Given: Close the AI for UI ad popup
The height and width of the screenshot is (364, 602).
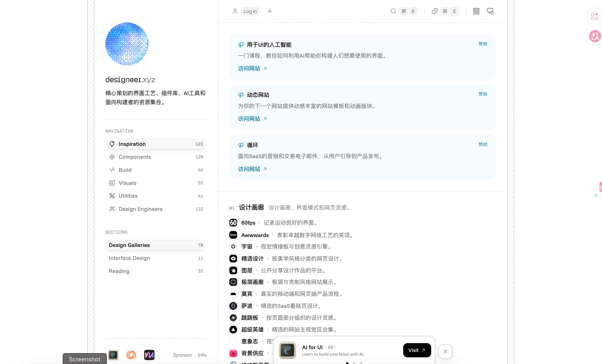Looking at the screenshot, I should pyautogui.click(x=445, y=351).
